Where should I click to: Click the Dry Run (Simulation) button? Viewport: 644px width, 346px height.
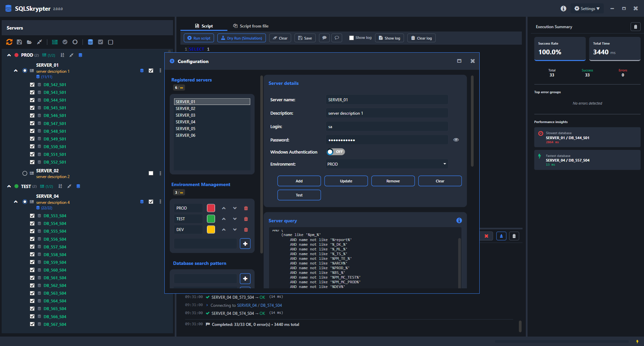(x=241, y=38)
